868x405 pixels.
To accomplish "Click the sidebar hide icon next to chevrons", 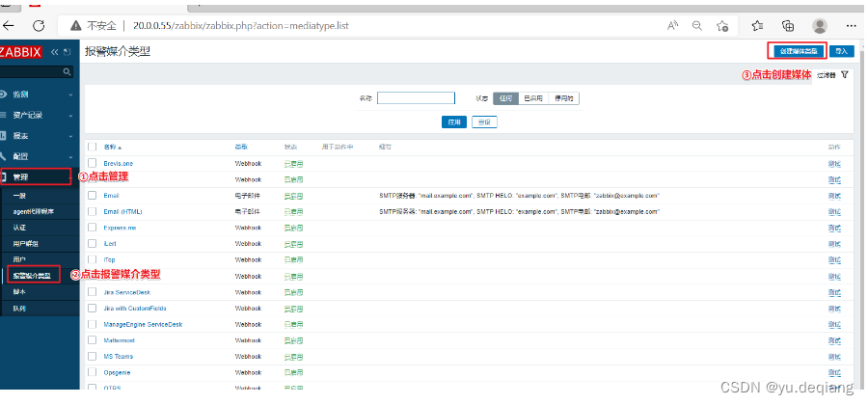I will point(68,52).
